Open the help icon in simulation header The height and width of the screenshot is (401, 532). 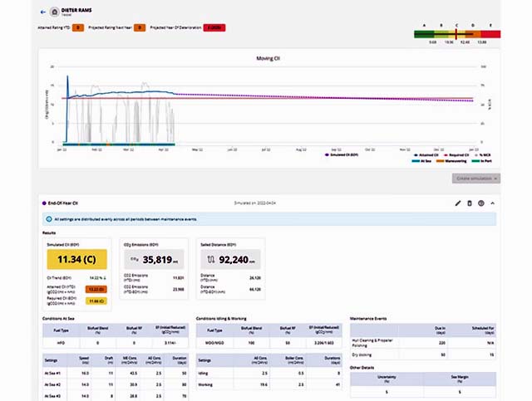pos(480,203)
